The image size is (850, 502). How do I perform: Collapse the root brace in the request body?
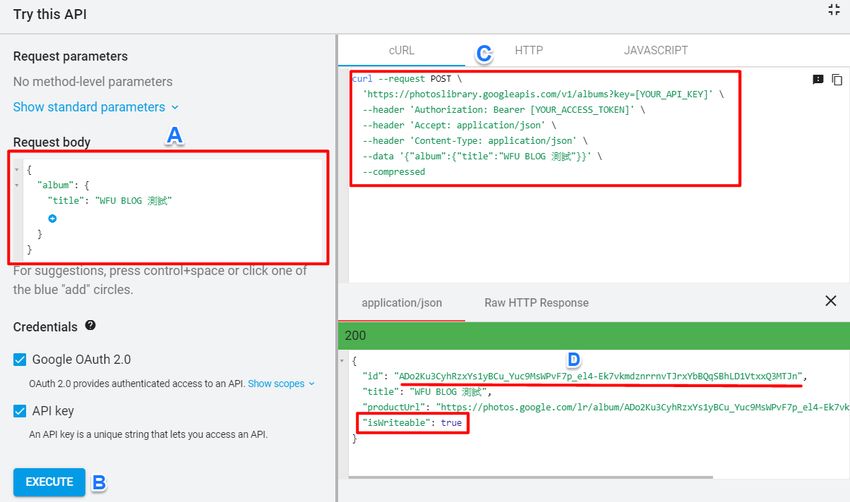[x=17, y=170]
